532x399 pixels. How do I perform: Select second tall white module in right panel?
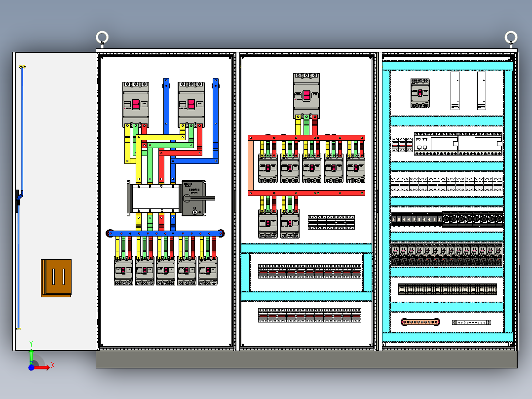(x=482, y=91)
